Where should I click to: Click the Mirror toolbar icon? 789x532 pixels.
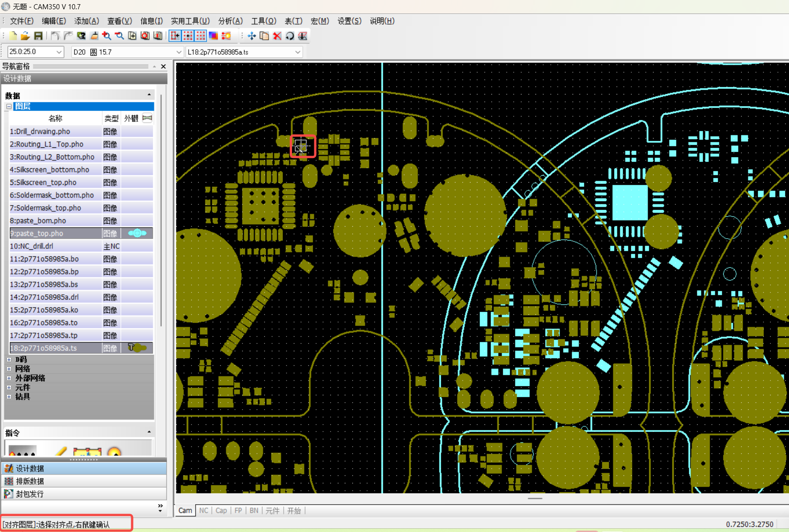tap(303, 36)
